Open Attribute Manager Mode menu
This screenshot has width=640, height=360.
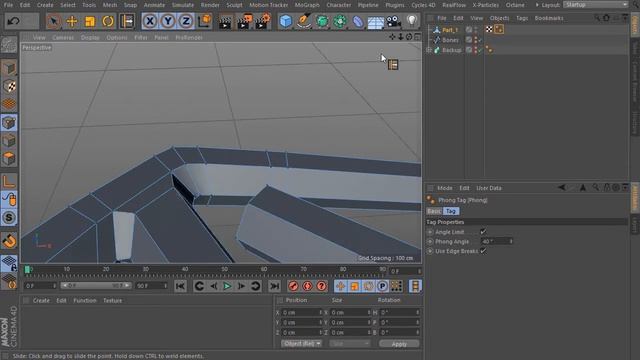coord(444,188)
